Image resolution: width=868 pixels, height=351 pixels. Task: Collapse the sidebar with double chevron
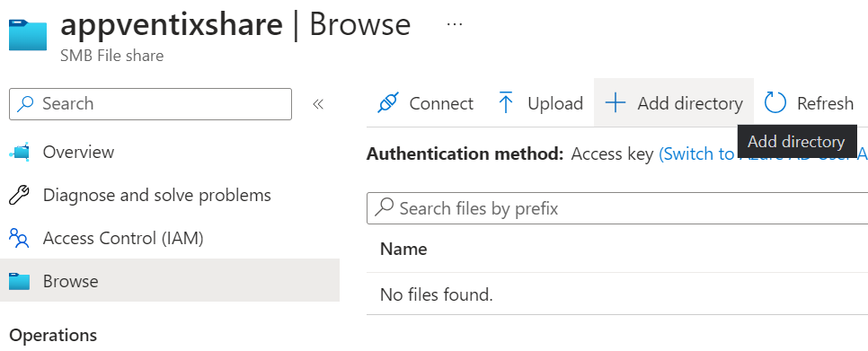[x=318, y=104]
